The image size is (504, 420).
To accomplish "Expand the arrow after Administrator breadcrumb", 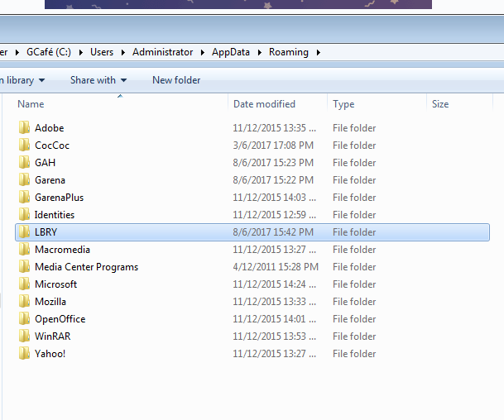I will (203, 52).
